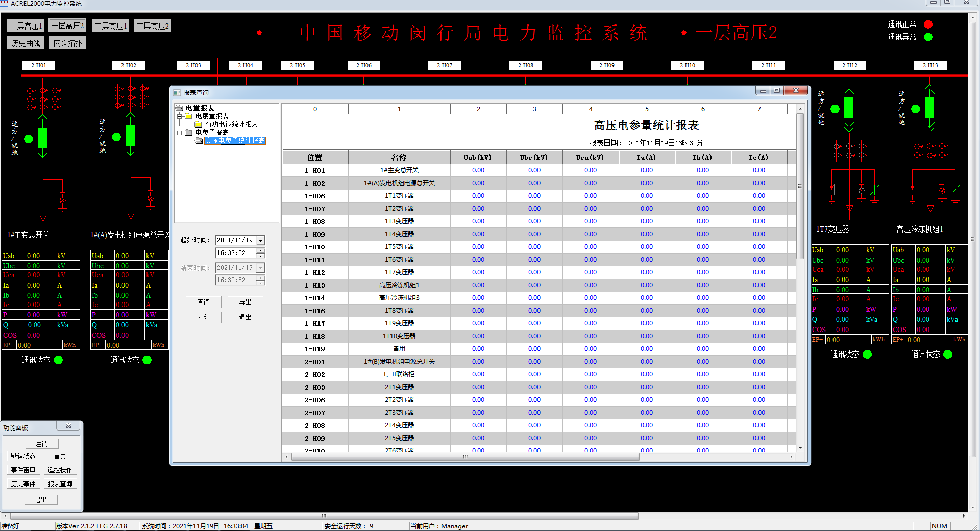
Task: Click the 查询 button in report dialog
Action: pyautogui.click(x=203, y=302)
